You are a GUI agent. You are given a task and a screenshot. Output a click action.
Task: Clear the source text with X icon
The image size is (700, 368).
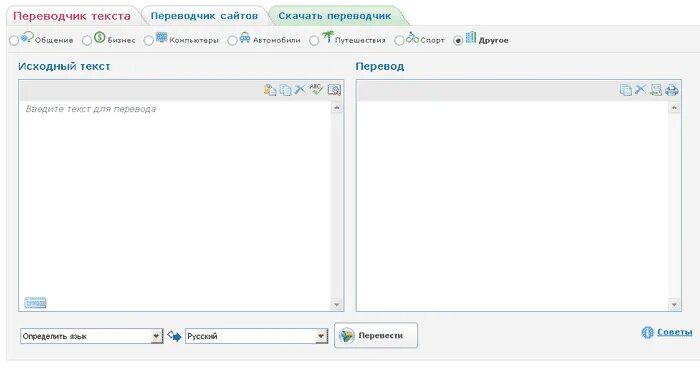(300, 89)
